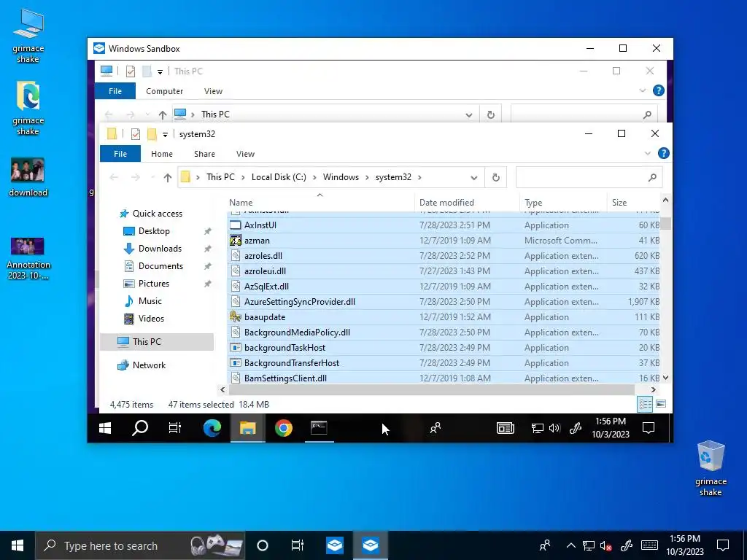
Task: Click the host taskbar search box
Action: coord(140,545)
